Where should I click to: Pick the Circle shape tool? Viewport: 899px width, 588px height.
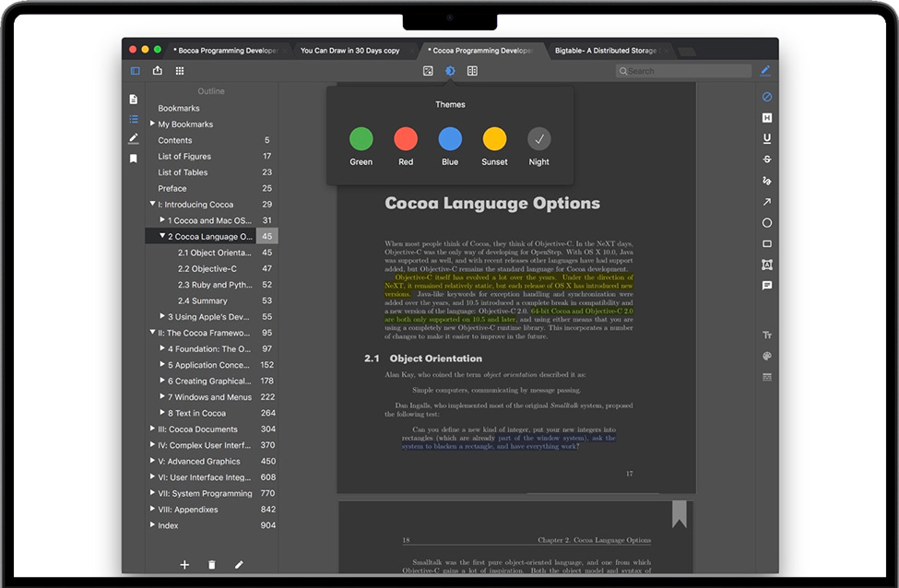[x=767, y=223]
